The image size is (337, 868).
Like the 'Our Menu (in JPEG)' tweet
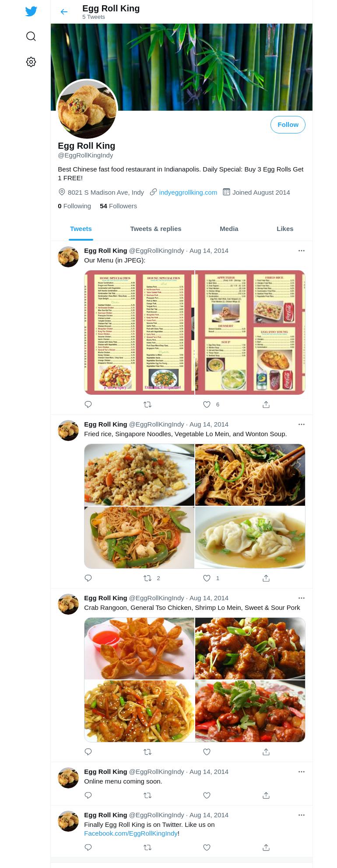[x=207, y=405]
